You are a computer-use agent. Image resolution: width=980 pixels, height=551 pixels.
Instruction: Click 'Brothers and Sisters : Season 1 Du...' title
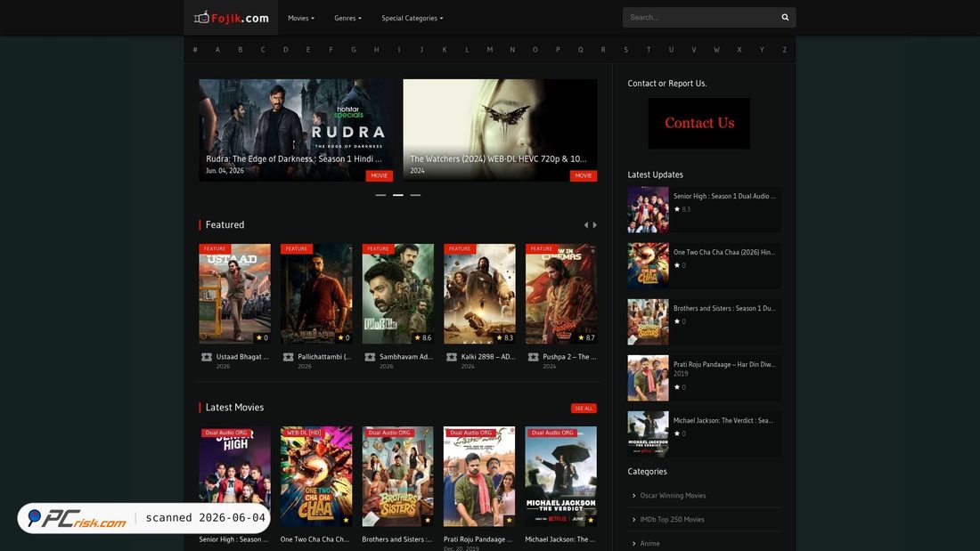click(724, 308)
